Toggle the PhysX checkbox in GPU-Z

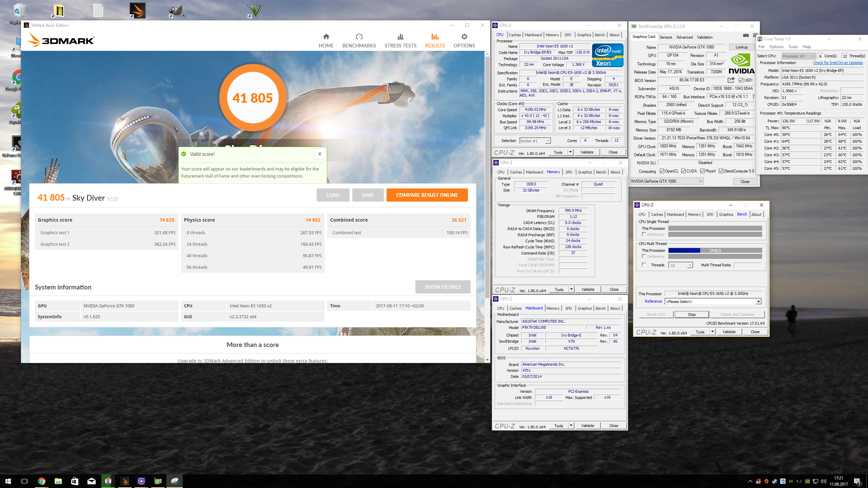(x=702, y=171)
